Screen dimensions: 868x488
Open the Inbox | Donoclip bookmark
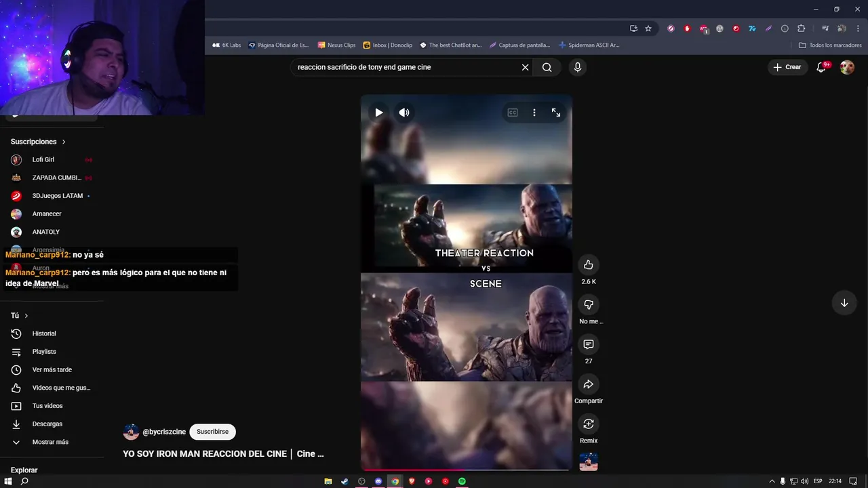pos(388,45)
